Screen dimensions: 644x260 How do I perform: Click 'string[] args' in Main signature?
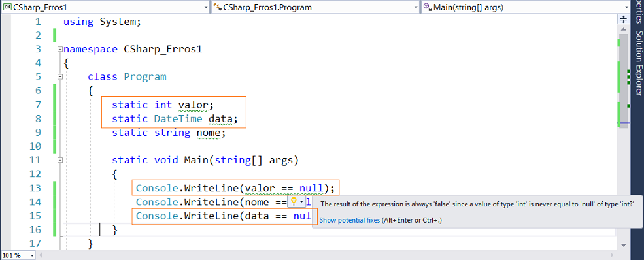coord(254,160)
